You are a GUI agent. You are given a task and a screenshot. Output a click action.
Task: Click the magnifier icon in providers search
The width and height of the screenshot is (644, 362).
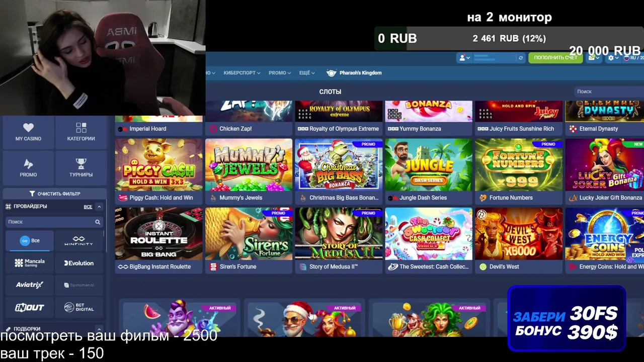(98, 222)
